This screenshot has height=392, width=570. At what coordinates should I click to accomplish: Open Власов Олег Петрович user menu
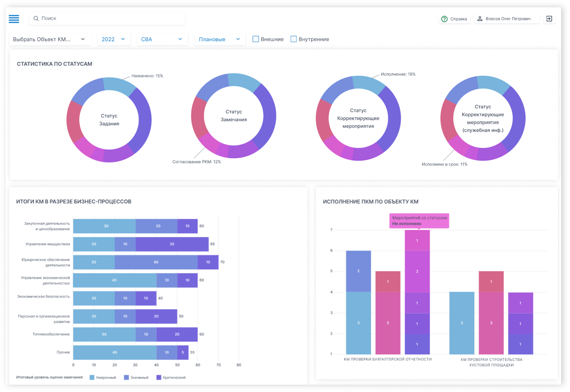pos(506,19)
